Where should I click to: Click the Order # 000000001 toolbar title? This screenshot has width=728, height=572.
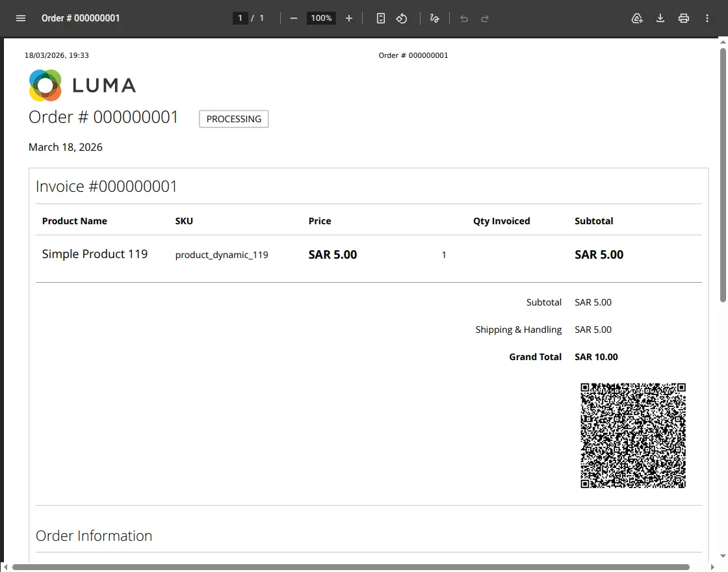tap(81, 18)
